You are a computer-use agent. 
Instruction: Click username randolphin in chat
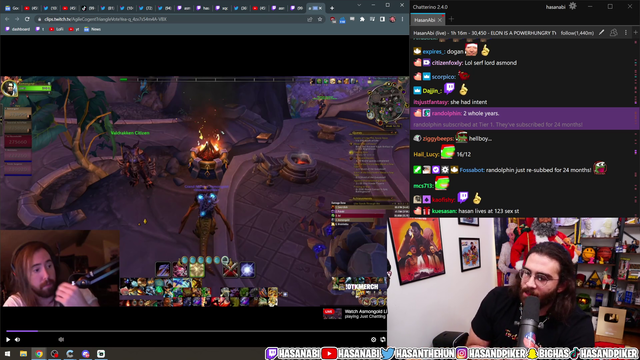(447, 113)
